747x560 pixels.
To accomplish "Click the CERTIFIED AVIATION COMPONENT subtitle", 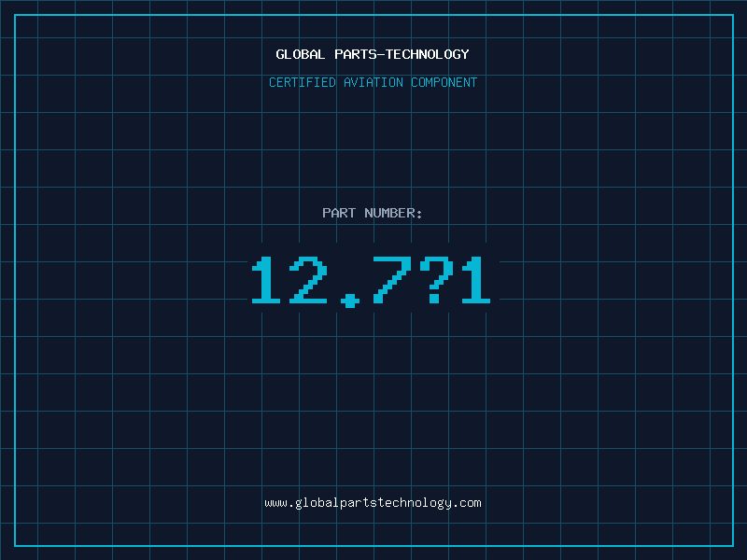I will [x=373, y=82].
